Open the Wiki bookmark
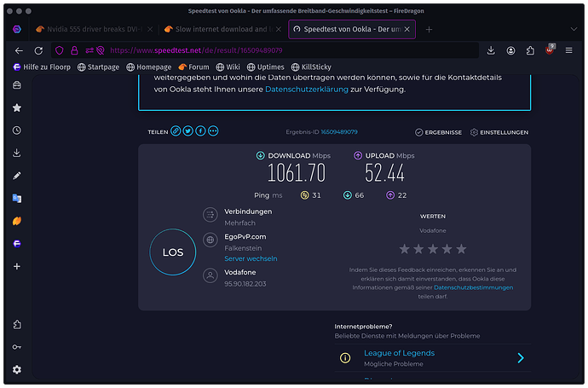Screen dimensions: 588x388 (228, 67)
